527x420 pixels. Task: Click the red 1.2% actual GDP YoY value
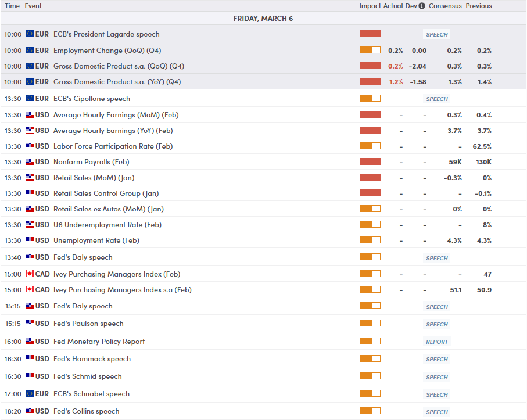[x=396, y=82]
